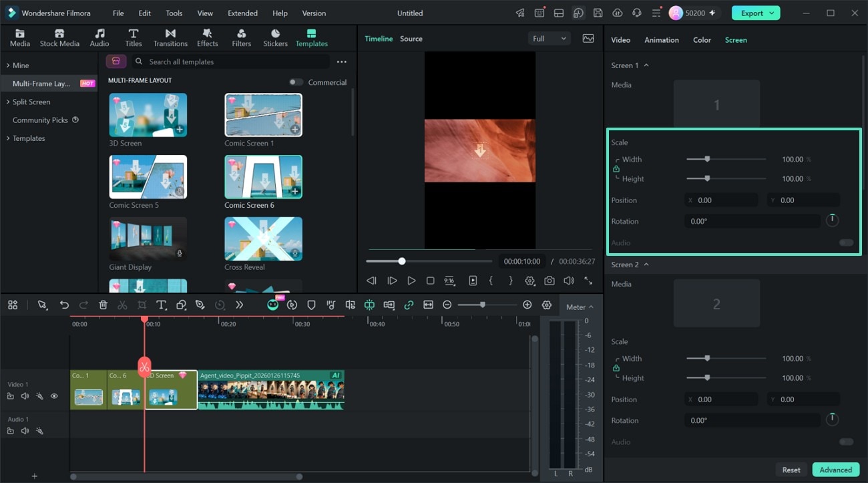Open the Stock Media panel
Image resolution: width=868 pixels, height=483 pixels.
click(x=59, y=38)
